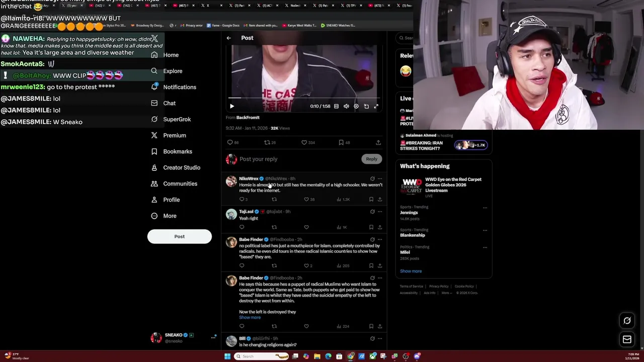Image resolution: width=644 pixels, height=362 pixels.
Task: Open the Discord icon in the taskbar
Action: [x=417, y=356]
